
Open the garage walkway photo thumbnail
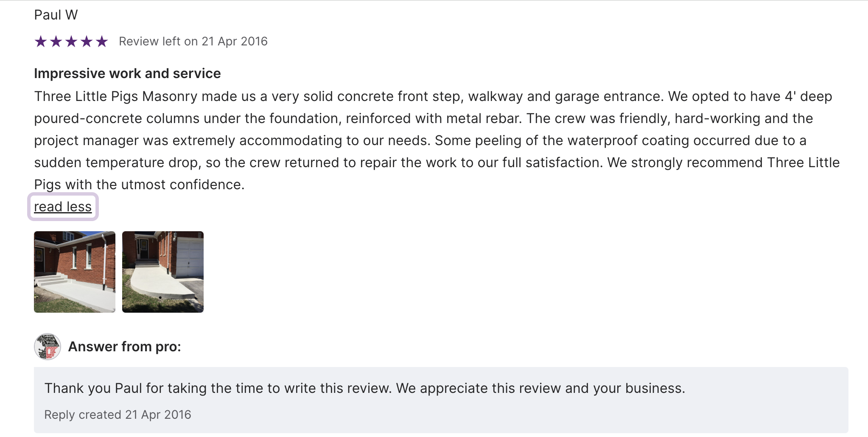pyautogui.click(x=163, y=272)
